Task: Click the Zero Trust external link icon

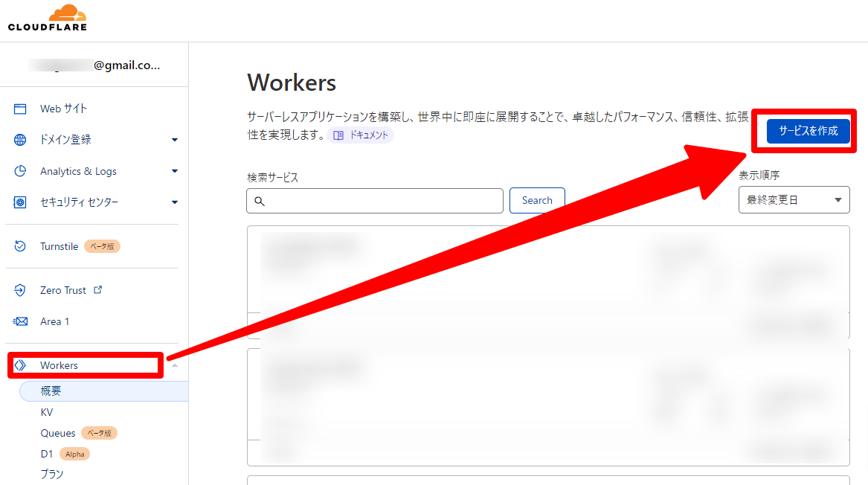Action: click(x=98, y=289)
